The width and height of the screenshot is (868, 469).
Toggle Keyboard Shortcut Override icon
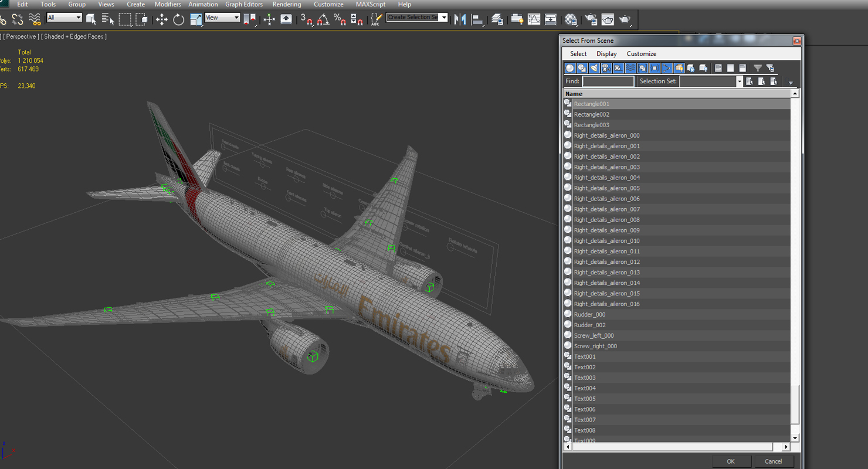tap(286, 19)
